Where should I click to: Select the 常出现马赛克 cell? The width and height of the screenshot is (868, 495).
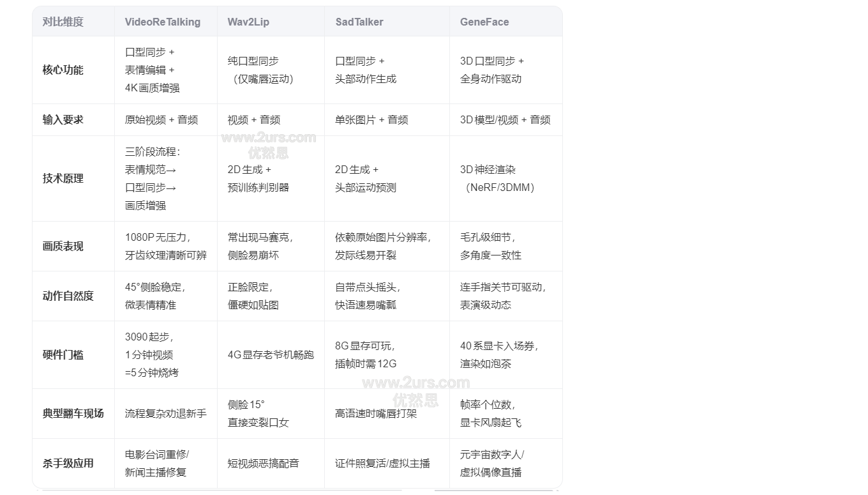pos(271,247)
